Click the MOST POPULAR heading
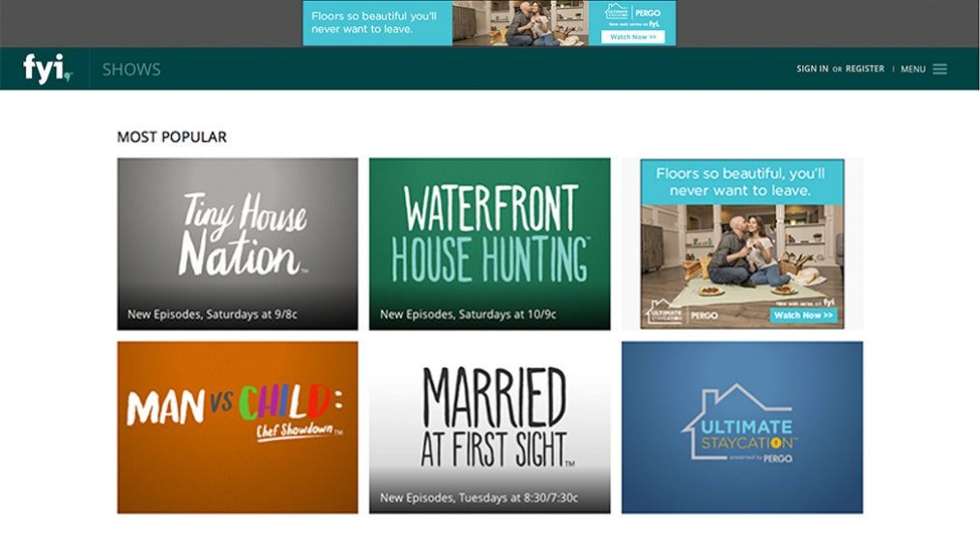980x553 pixels. click(x=172, y=137)
